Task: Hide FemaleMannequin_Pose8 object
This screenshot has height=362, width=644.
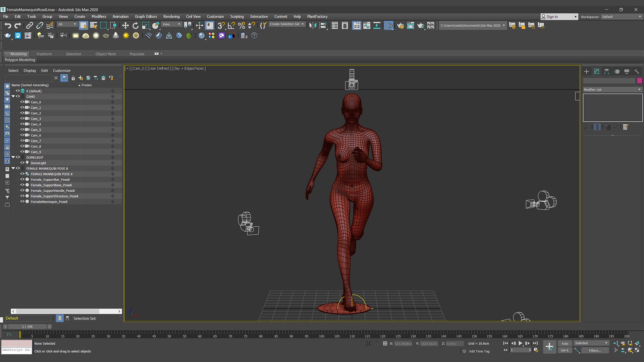Action: 22,201
